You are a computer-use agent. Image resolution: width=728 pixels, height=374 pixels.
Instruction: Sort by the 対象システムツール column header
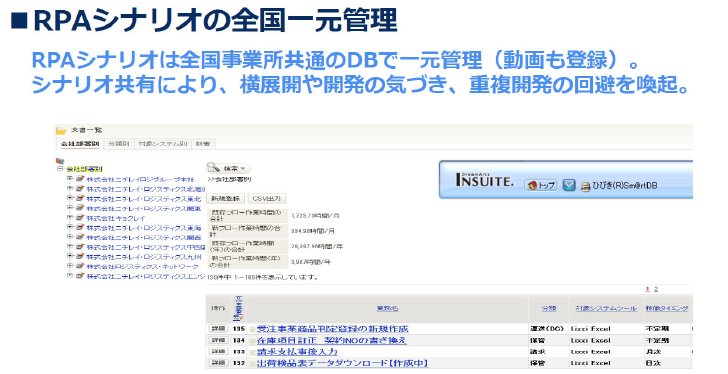pyautogui.click(x=606, y=309)
